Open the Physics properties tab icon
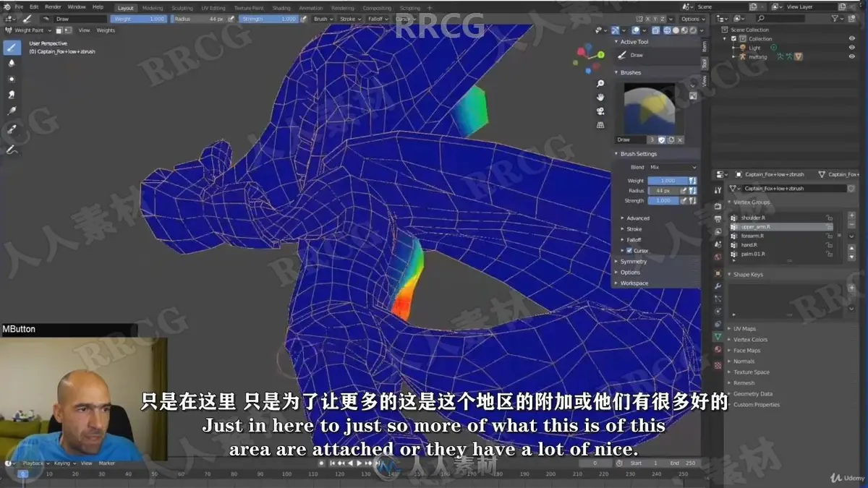 click(x=718, y=312)
